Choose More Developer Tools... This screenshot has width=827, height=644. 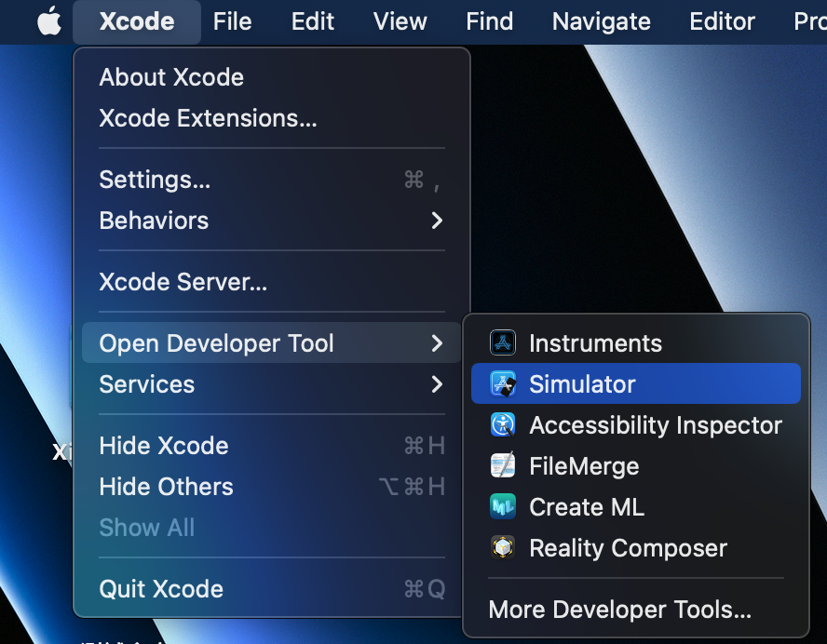tap(635, 610)
